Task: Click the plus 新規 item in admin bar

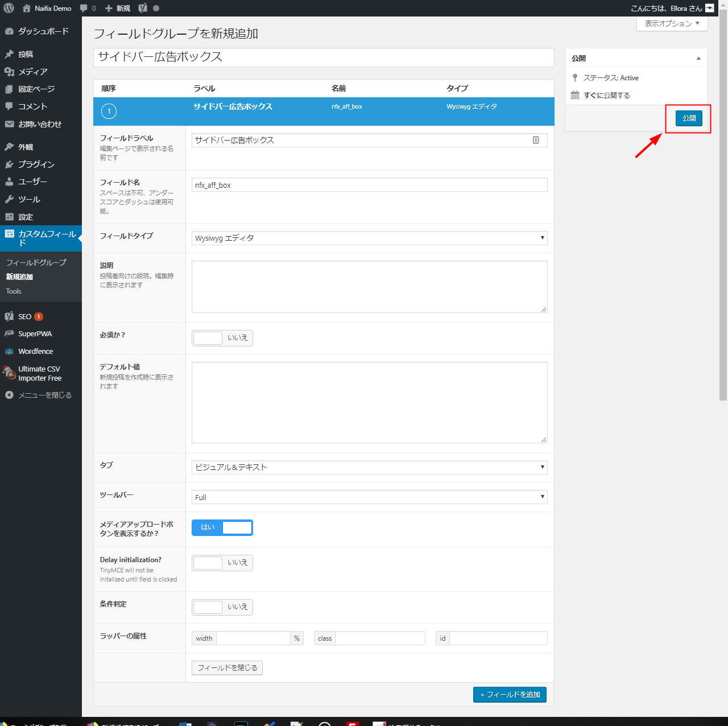Action: [118, 8]
